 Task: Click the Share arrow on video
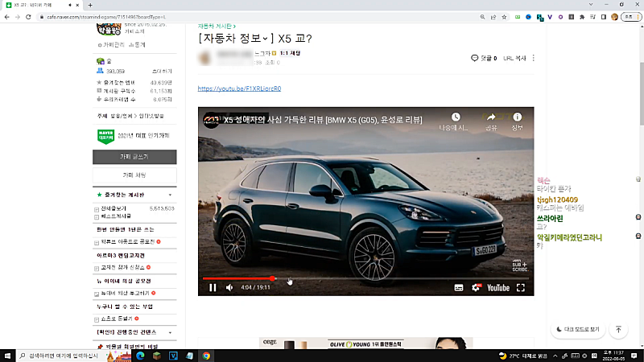[491, 117]
